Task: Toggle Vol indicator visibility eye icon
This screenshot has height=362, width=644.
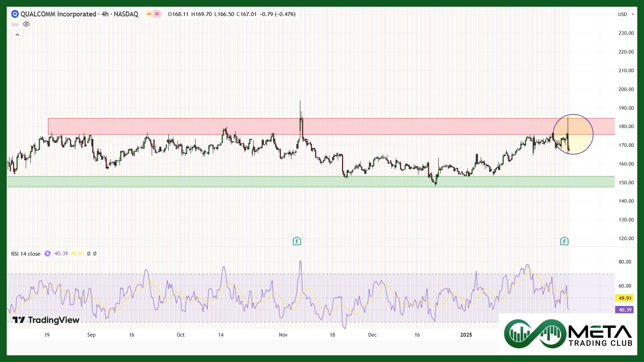Action: [x=26, y=24]
